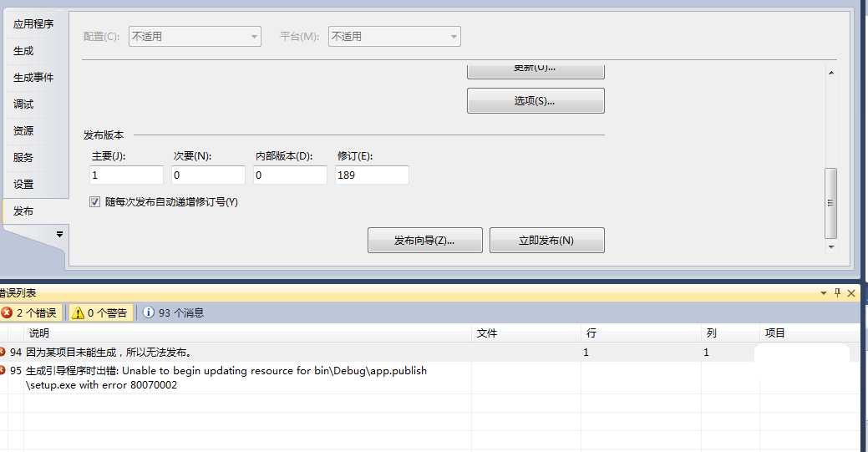Screen dimensions: 868x452
Task: Toggle the 2 个错误 filter
Action: 31,313
